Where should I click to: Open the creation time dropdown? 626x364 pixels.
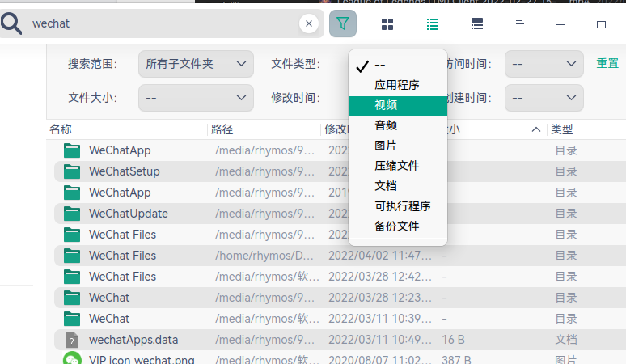(544, 98)
